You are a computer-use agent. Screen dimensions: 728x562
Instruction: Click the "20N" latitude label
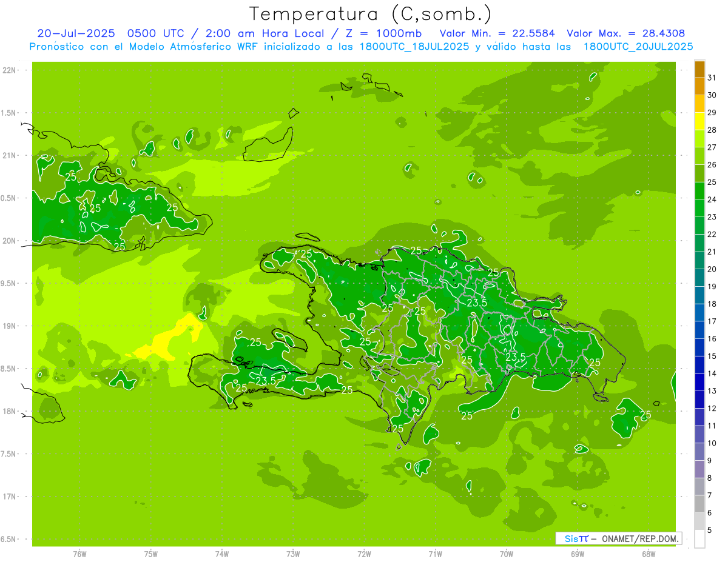click(x=10, y=241)
